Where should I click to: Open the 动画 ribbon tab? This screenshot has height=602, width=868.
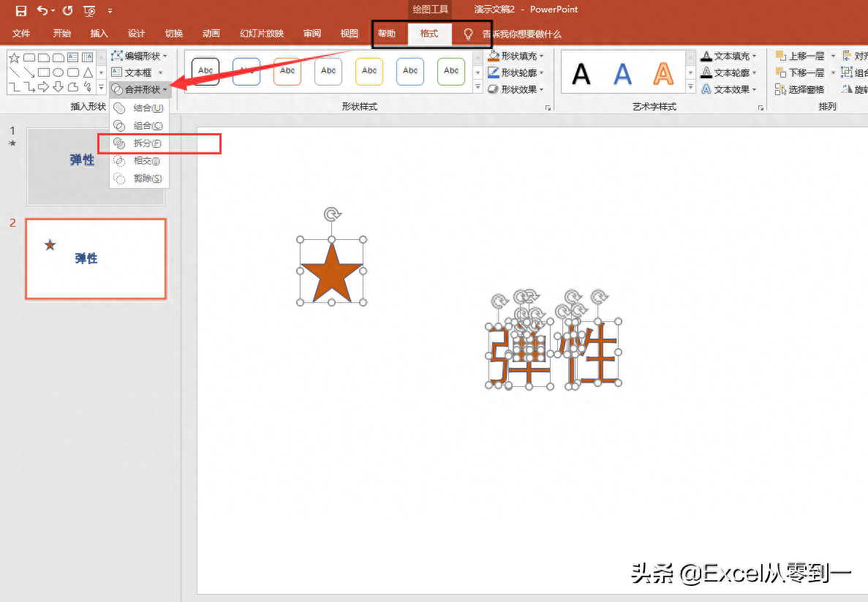click(x=211, y=34)
